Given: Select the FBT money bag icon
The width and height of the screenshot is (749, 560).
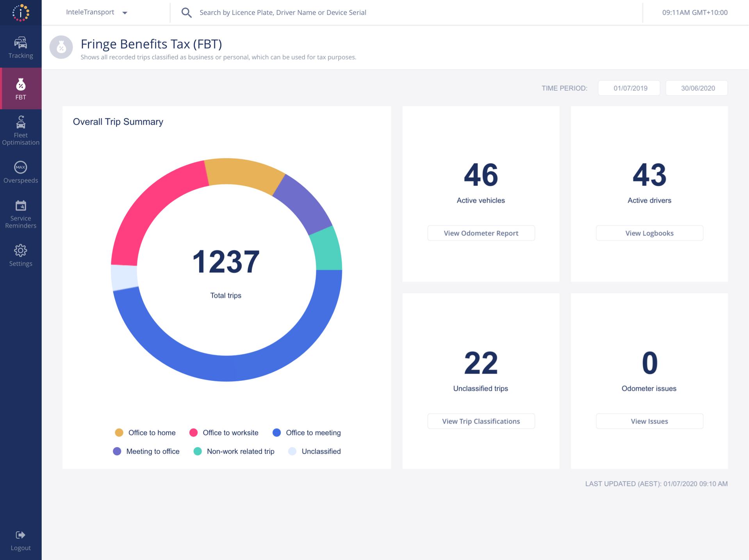Looking at the screenshot, I should pyautogui.click(x=21, y=84).
